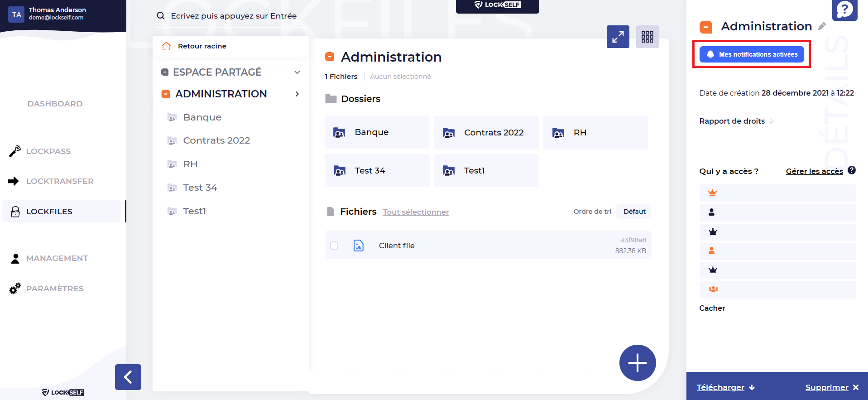Select all files with Tout sélectionner
Viewport: 868px width, 400px height.
(416, 212)
